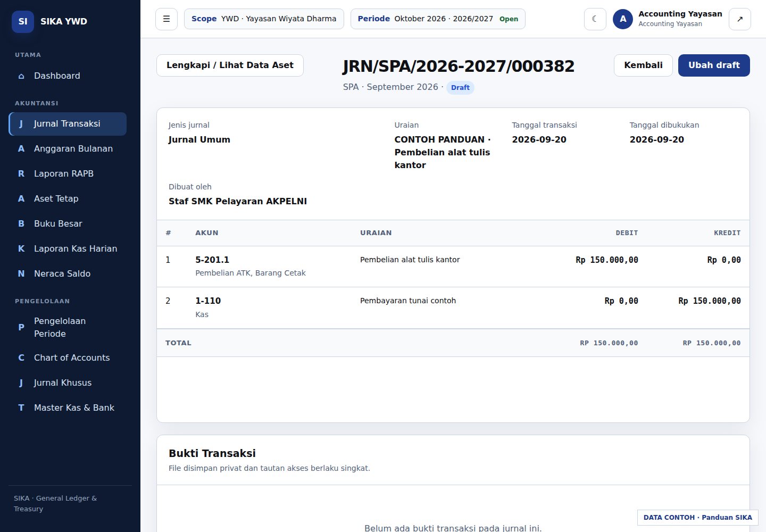Click the C icon beside Chart of Accounts
Image resolution: width=766 pixels, height=532 pixels.
tap(21, 358)
